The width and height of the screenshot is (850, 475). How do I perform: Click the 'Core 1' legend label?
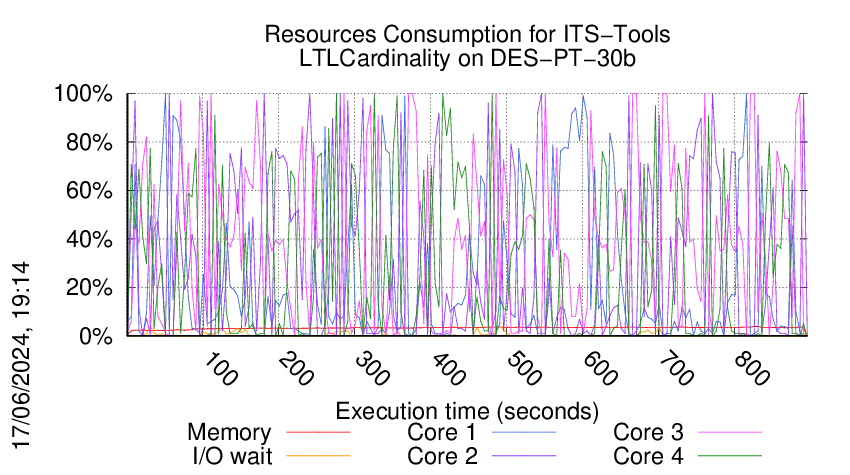coord(442,432)
